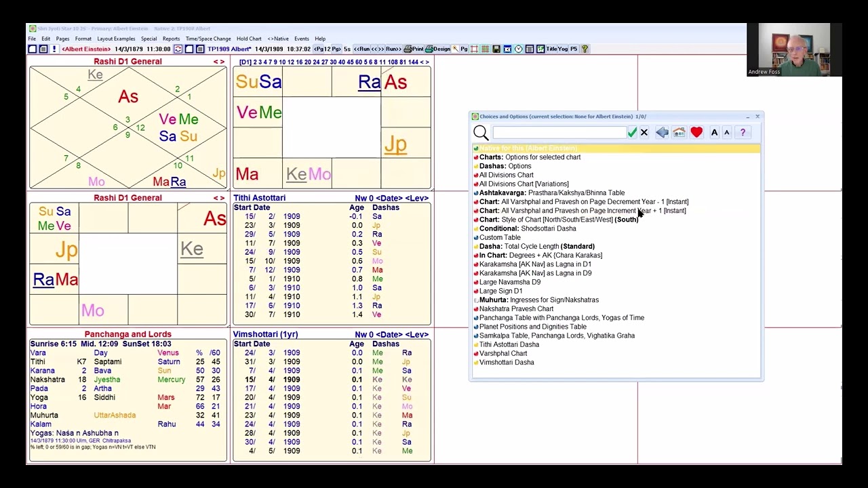Click the red frame grid icon
This screenshot has height=488, width=868.
click(x=474, y=49)
